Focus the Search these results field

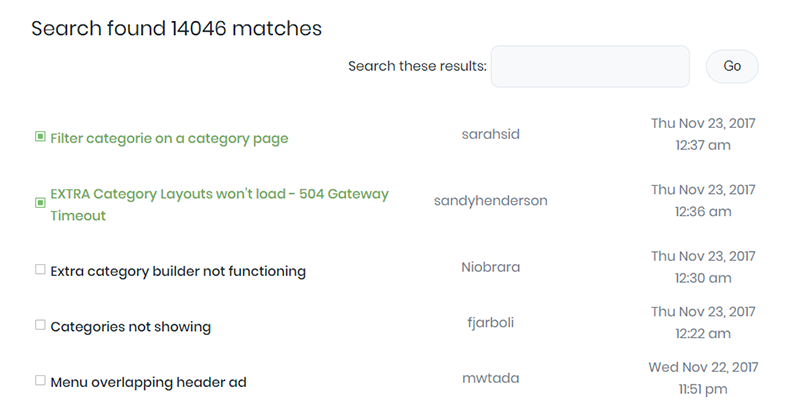coord(590,66)
